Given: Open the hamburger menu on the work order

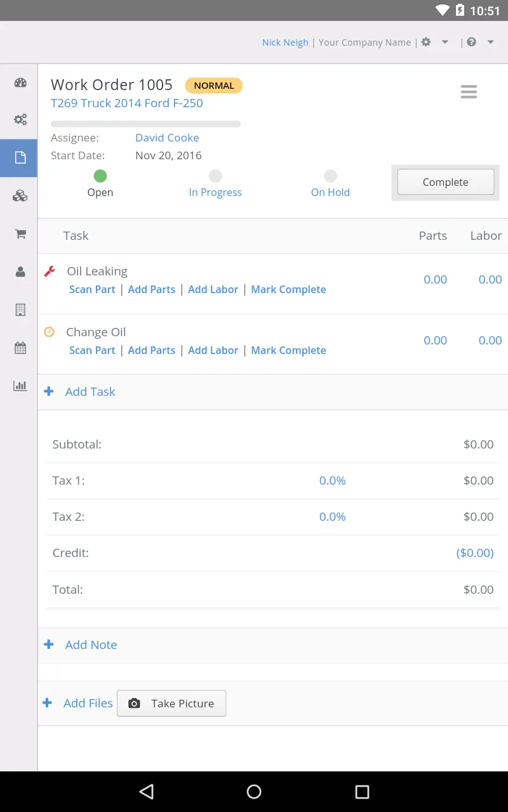Looking at the screenshot, I should pyautogui.click(x=469, y=91).
